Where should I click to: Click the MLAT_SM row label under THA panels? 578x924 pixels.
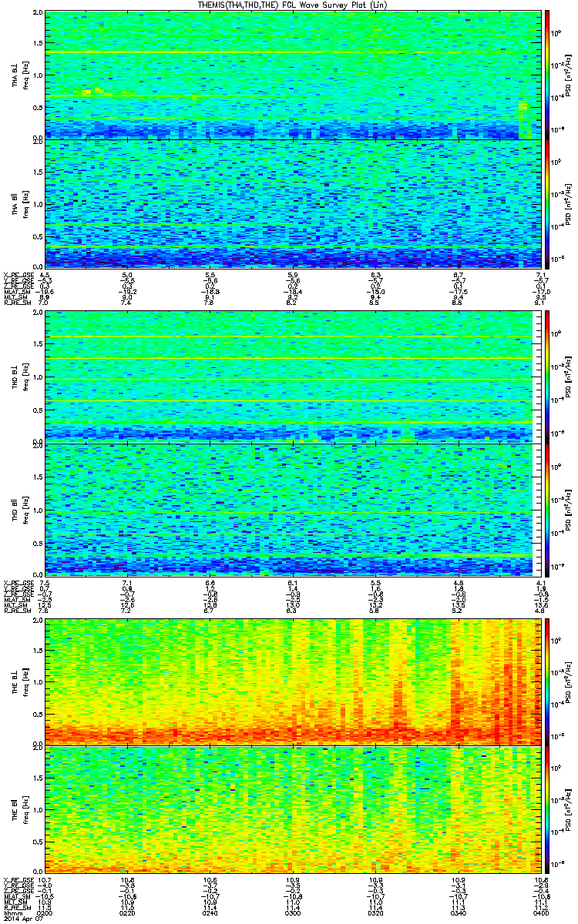[15, 293]
